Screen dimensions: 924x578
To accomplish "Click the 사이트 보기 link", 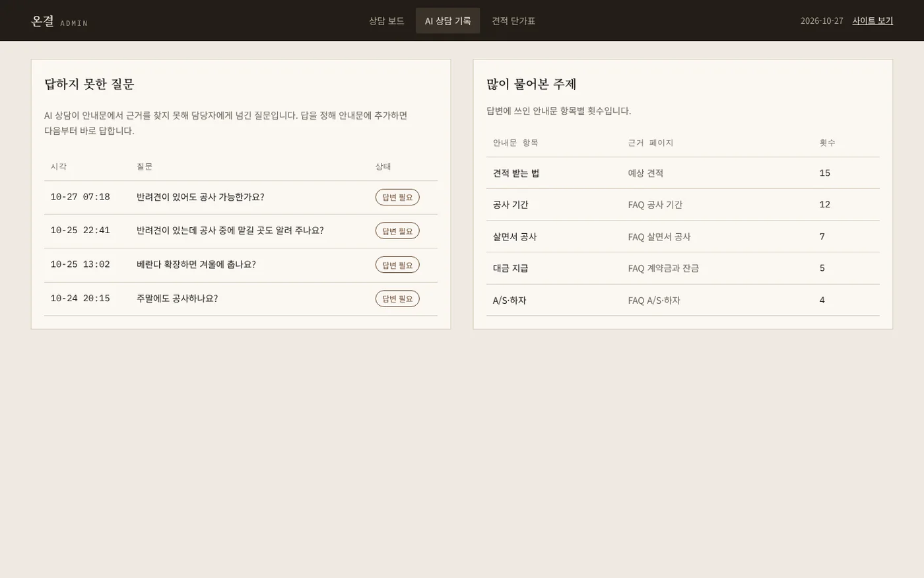I will (x=873, y=20).
